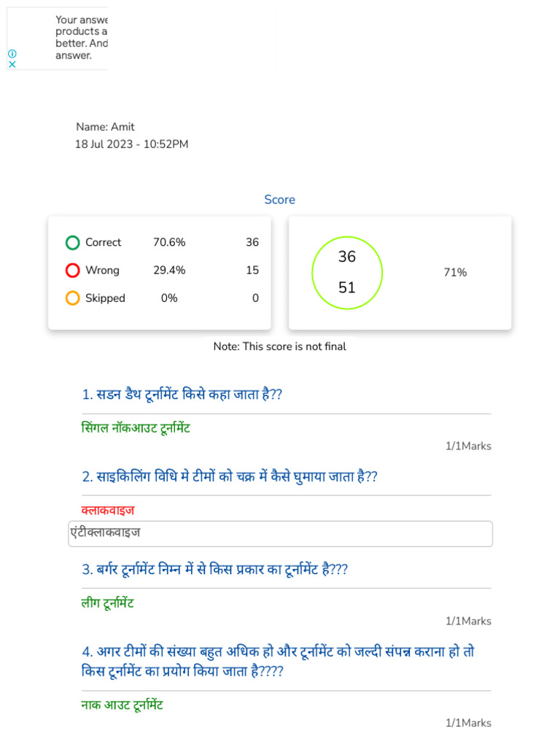Click the red Wrong circle icon
The height and width of the screenshot is (747, 560).
[x=72, y=270]
